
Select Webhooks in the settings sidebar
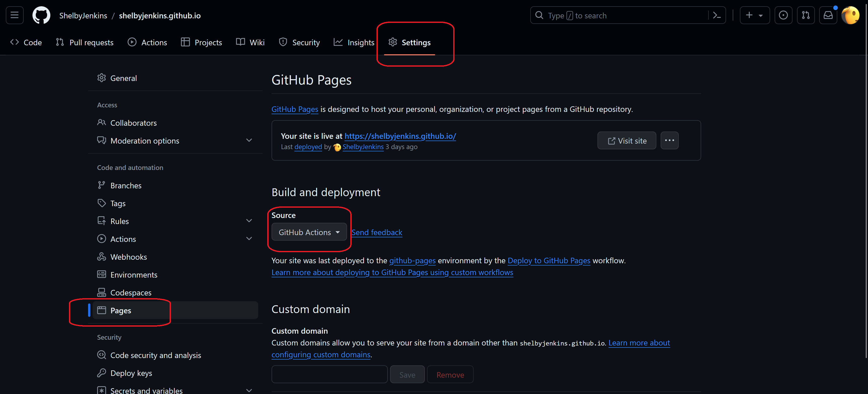click(128, 257)
